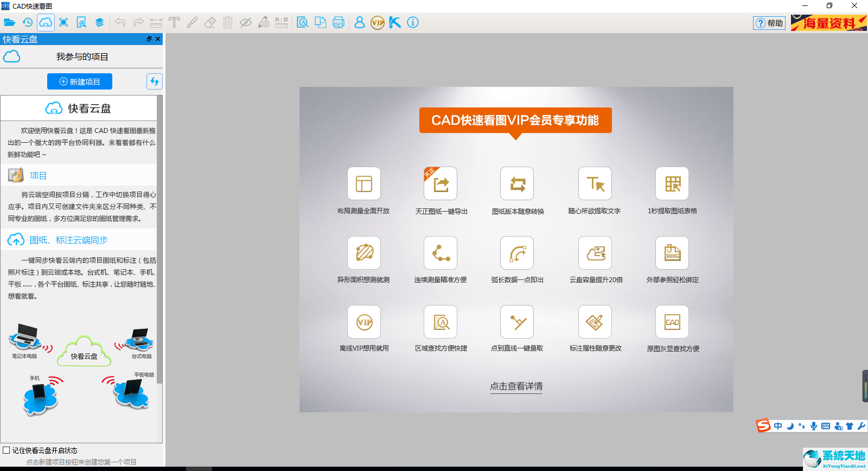
Task: Click the 图纸、标注云端同步 heading
Action: [68, 240]
